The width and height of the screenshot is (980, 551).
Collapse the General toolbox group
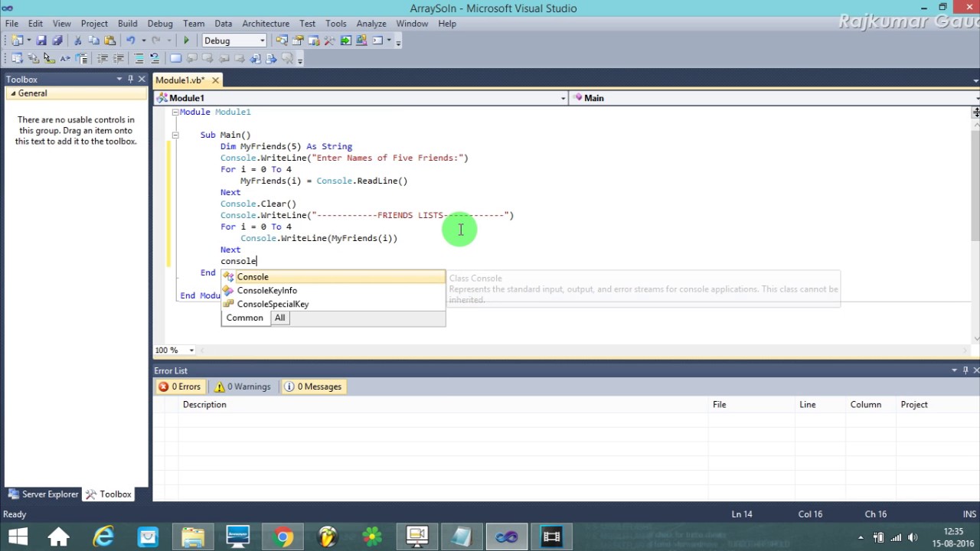pos(13,93)
